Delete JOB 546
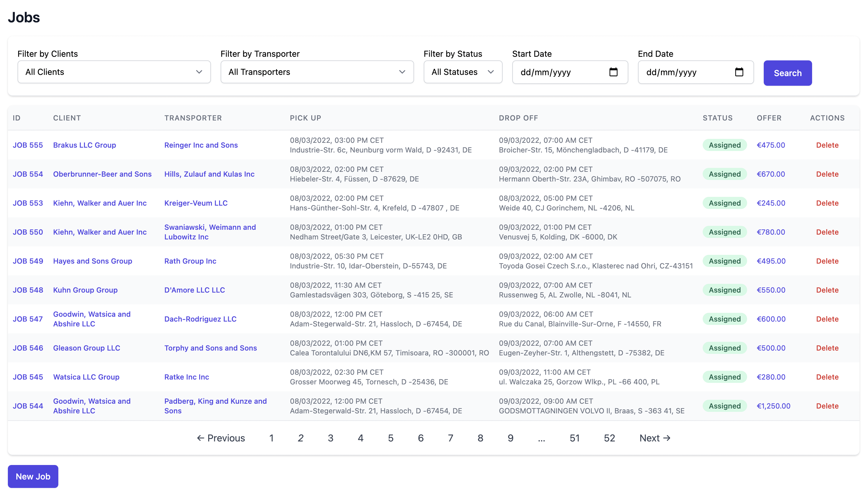 click(827, 348)
